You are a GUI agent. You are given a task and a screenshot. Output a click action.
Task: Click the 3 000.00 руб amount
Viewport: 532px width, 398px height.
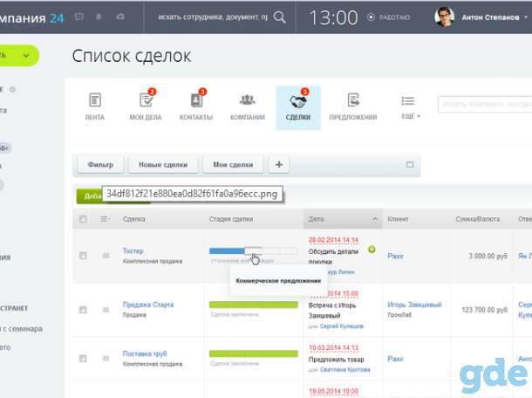488,256
